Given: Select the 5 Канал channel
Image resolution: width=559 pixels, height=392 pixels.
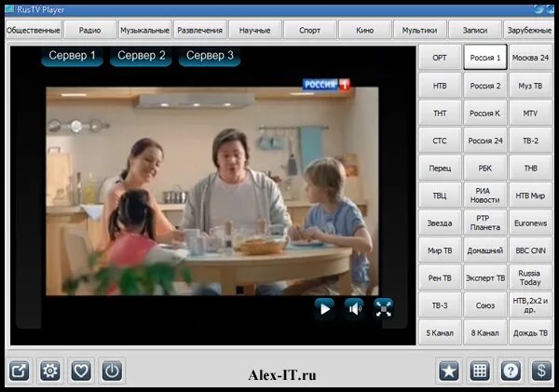Looking at the screenshot, I should (440, 332).
